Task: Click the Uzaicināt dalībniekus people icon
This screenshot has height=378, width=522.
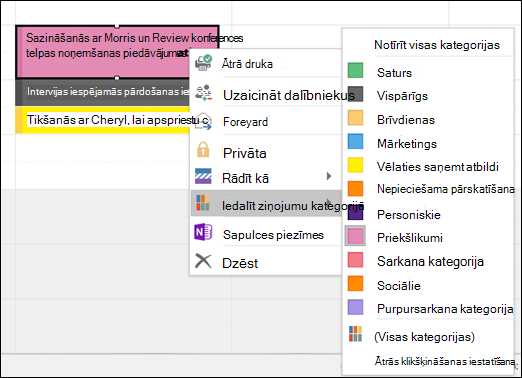Action: 203,93
